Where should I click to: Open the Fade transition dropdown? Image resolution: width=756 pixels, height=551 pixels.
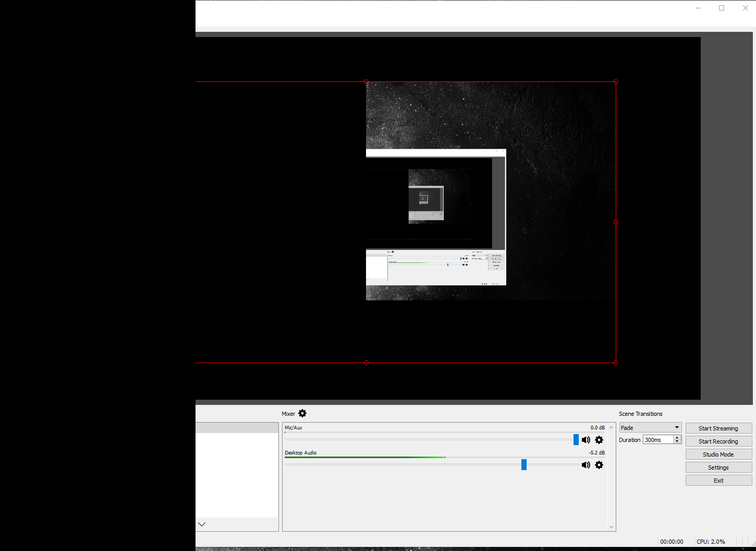pyautogui.click(x=650, y=428)
